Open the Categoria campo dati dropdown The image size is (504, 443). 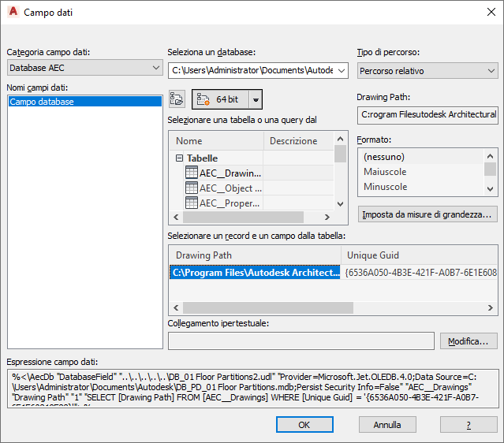click(x=85, y=68)
